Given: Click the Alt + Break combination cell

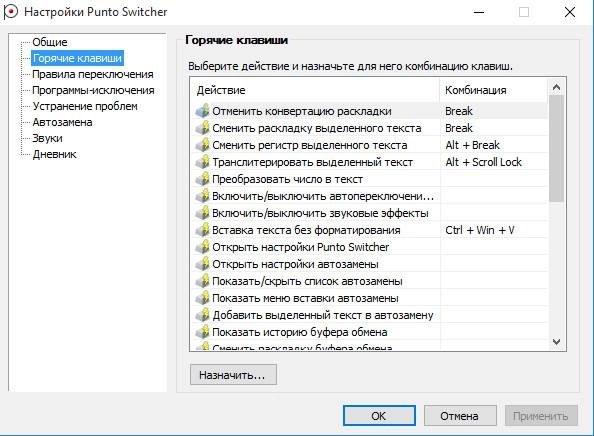Looking at the screenshot, I should (x=494, y=145).
